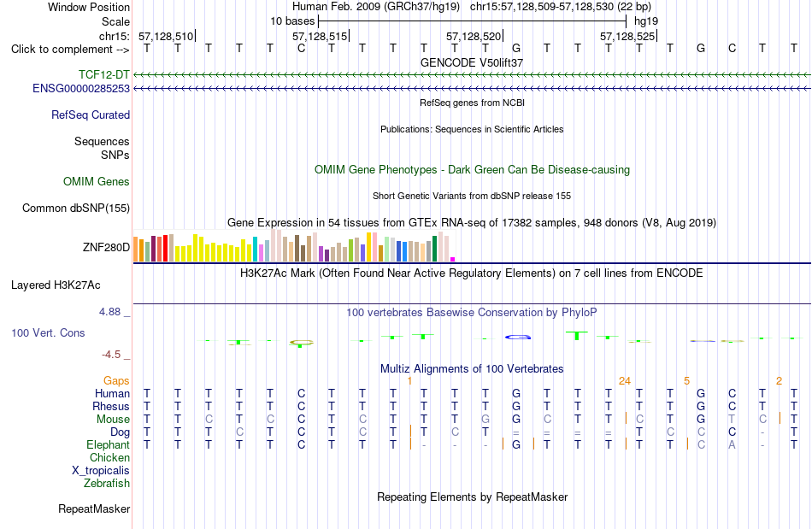
Task: Select the Mouse species row label
Action: click(x=113, y=420)
